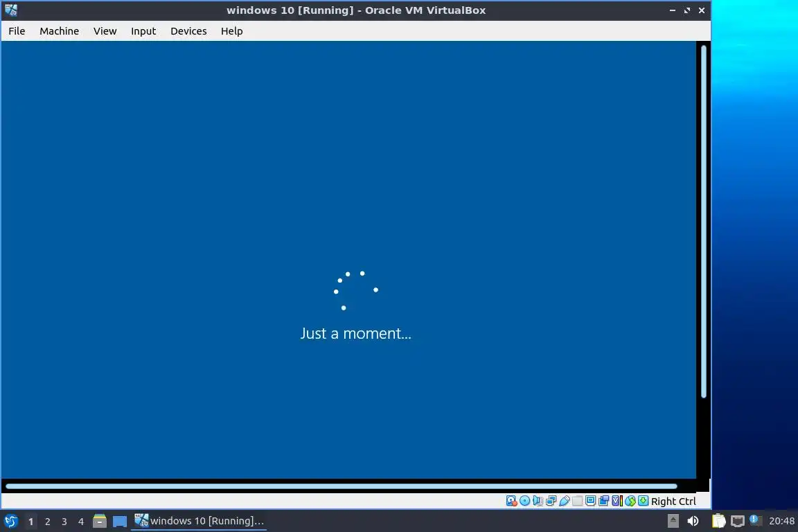Open the Devices menu
The width and height of the screenshot is (798, 532).
pos(188,31)
